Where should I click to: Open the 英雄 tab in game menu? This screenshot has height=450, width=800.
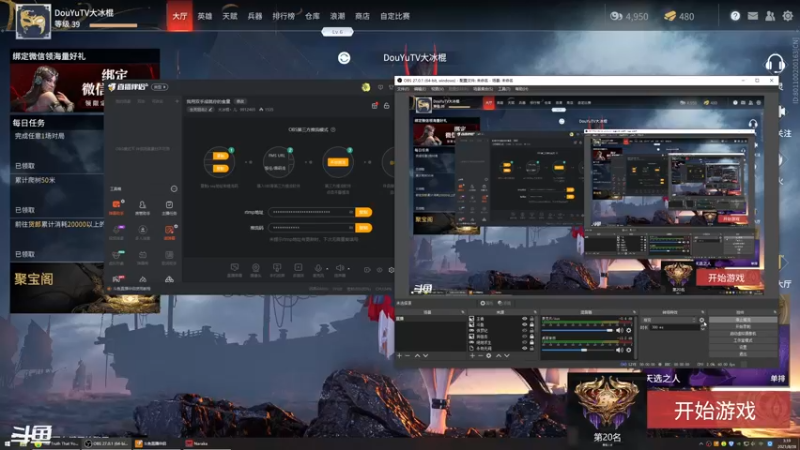(x=205, y=16)
